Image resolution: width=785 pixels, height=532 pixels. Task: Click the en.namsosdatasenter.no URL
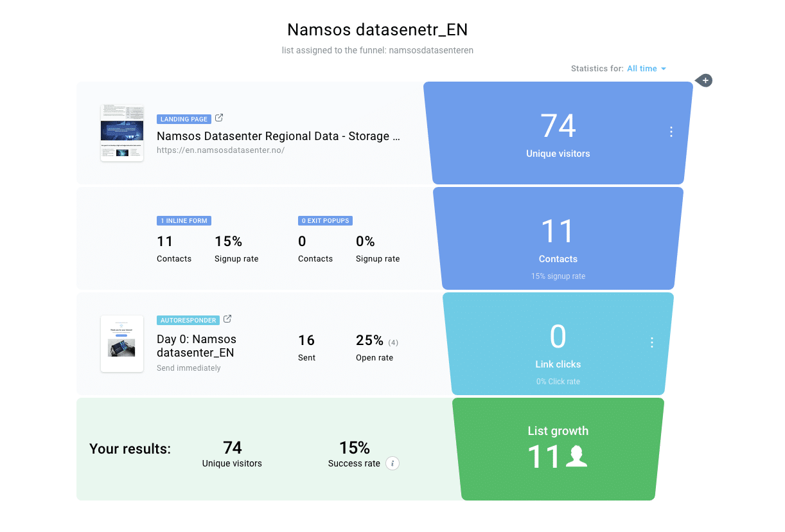pos(220,150)
